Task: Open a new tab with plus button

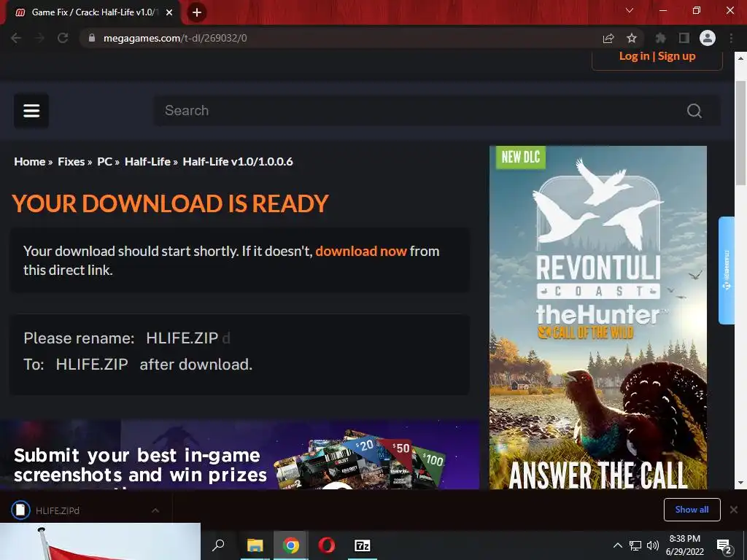Action: point(197,12)
